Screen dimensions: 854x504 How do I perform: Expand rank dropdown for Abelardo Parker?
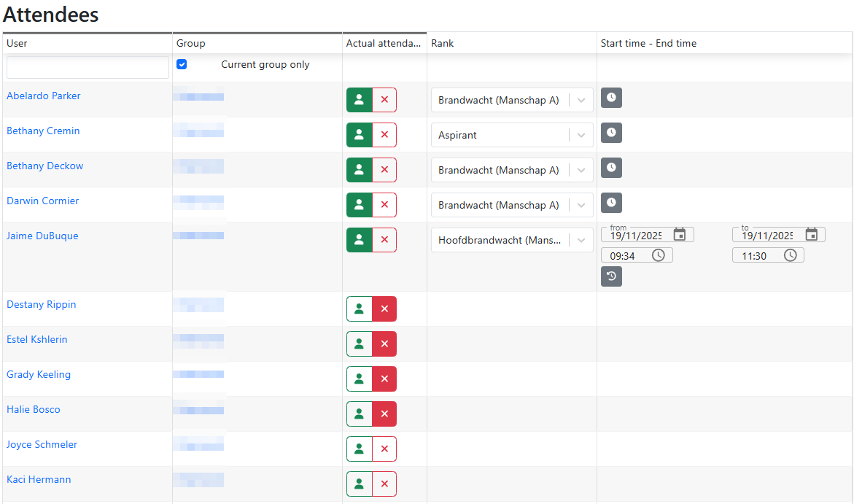(581, 101)
